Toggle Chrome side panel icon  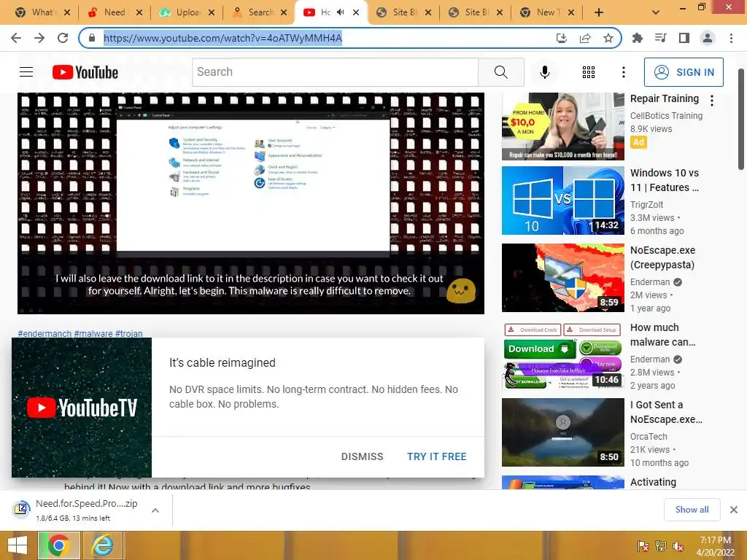tap(684, 38)
